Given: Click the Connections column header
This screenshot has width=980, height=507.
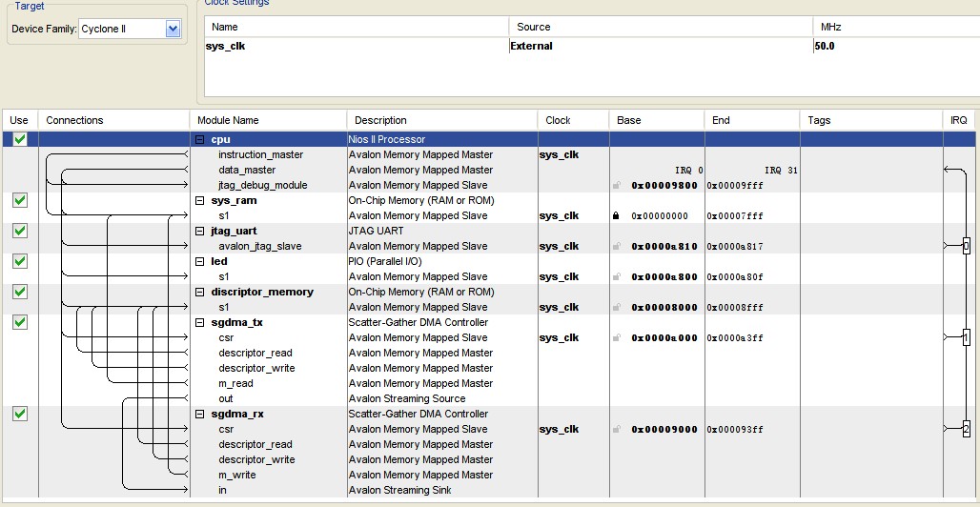Looking at the screenshot, I should pos(113,120).
